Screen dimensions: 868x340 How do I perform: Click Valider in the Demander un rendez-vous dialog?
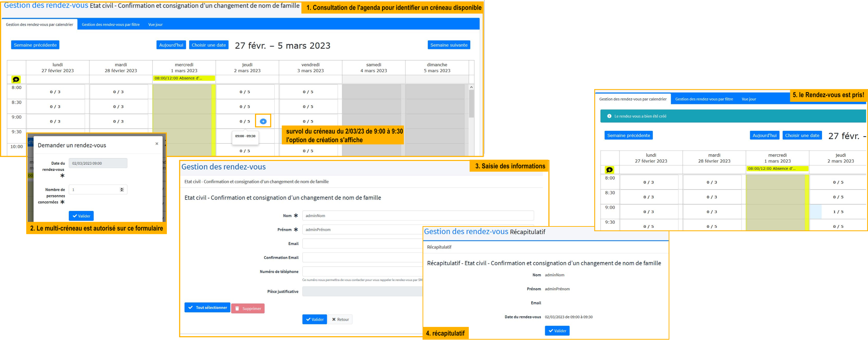(x=81, y=216)
